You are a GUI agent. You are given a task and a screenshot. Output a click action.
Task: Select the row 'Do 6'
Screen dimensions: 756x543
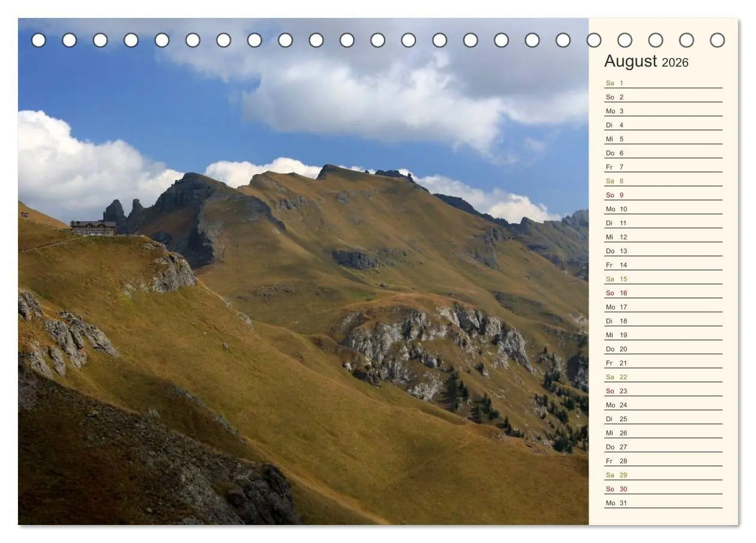tap(663, 153)
